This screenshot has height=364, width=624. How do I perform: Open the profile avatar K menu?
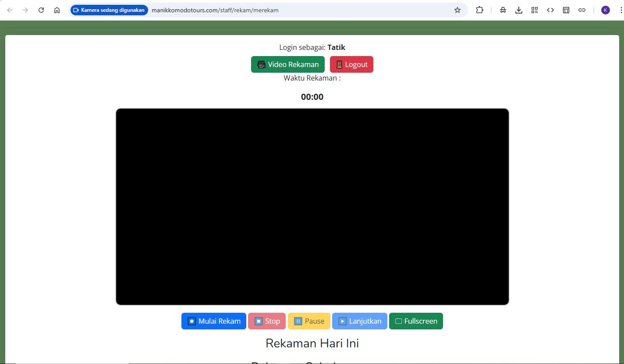pos(605,10)
